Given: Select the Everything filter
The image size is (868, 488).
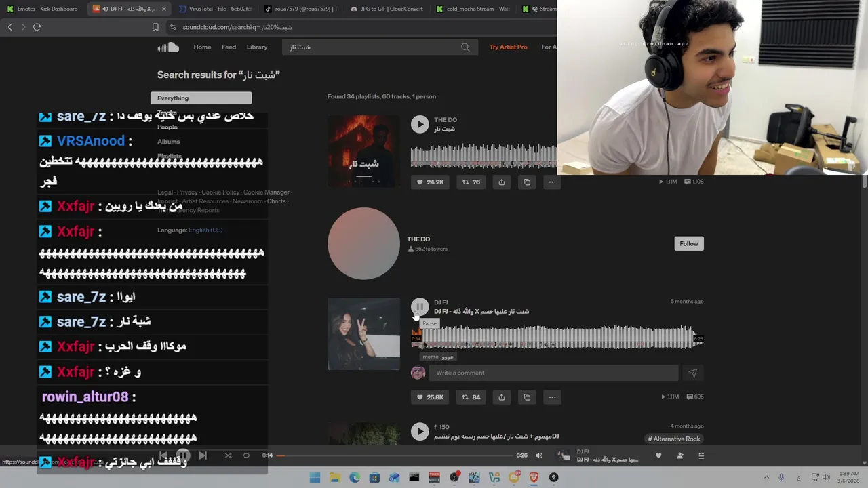Looking at the screenshot, I should (201, 98).
